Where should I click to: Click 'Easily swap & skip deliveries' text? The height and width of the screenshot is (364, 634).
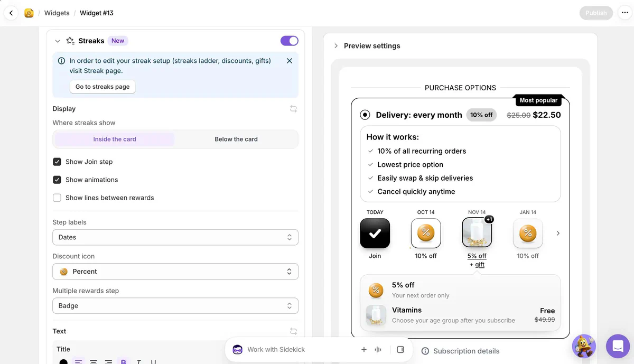coord(425,178)
